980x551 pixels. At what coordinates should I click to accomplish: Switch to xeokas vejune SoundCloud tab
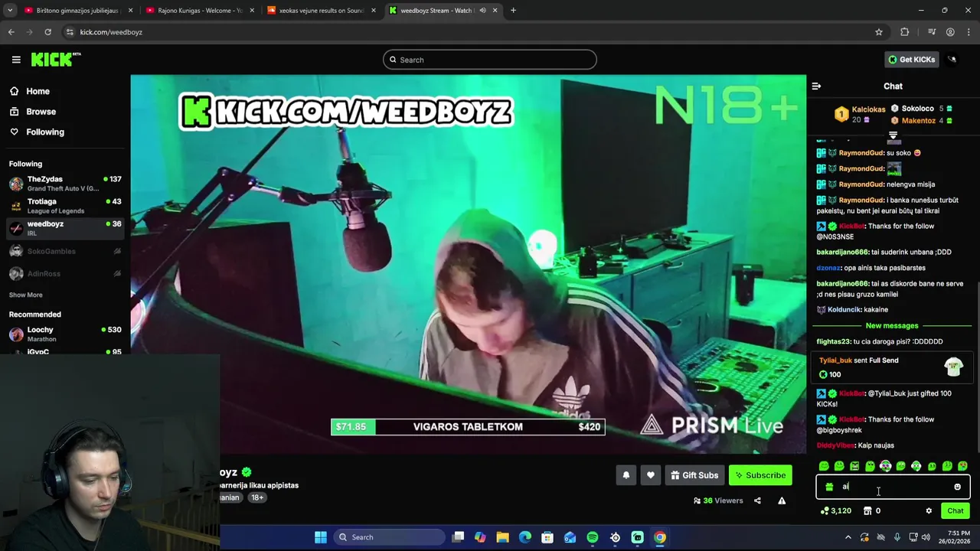(321, 11)
